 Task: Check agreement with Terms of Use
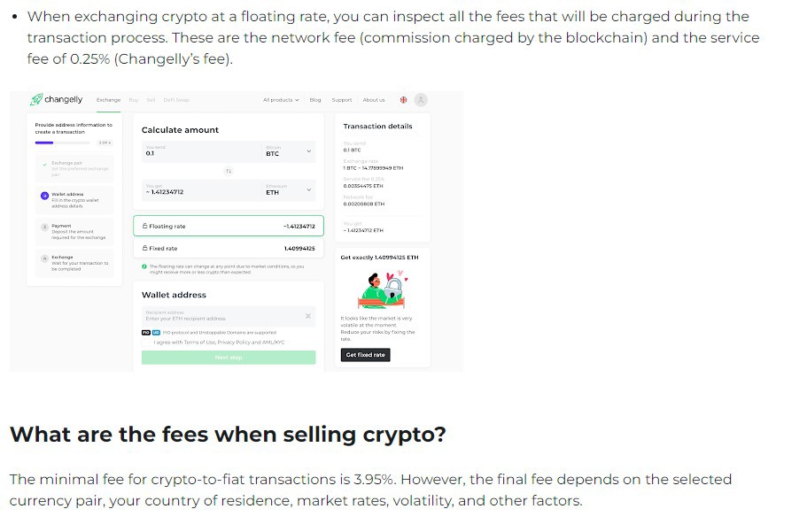click(x=146, y=342)
